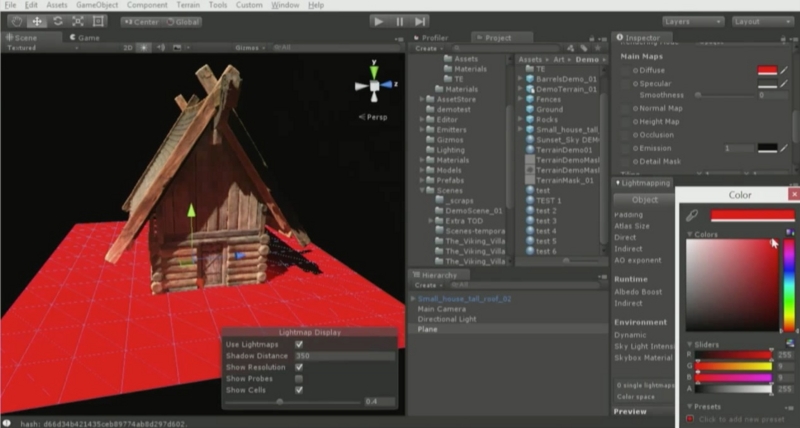This screenshot has width=800, height=428.
Task: Select the Rotate tool
Action: click(x=58, y=21)
